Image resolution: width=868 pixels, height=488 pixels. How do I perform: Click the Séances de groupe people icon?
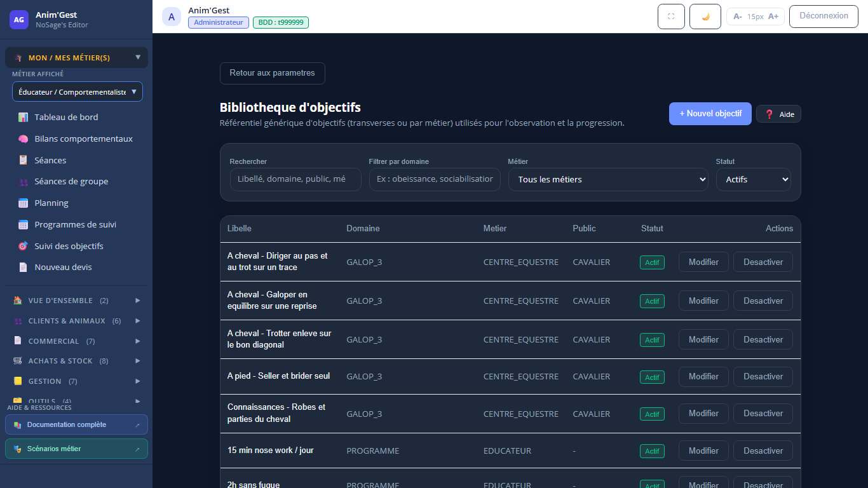[23, 182]
